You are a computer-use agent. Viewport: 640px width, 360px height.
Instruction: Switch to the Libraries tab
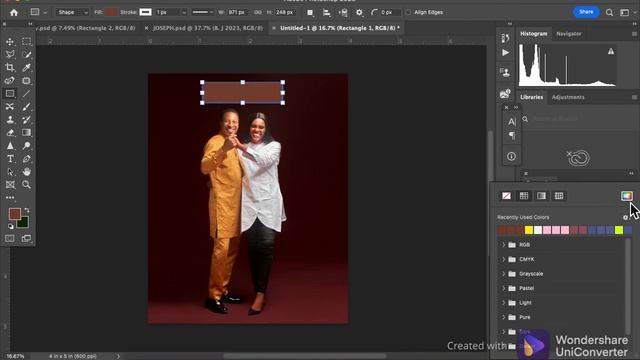tap(531, 97)
